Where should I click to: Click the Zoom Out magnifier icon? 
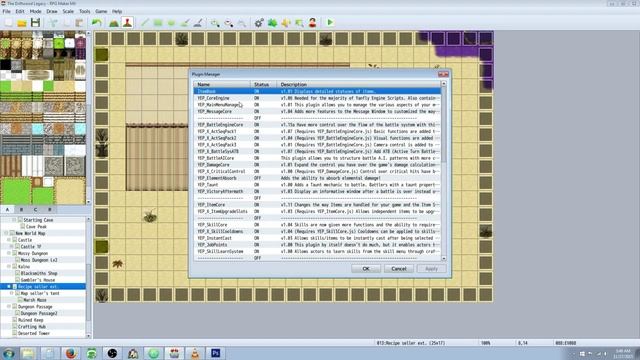pos(229,23)
